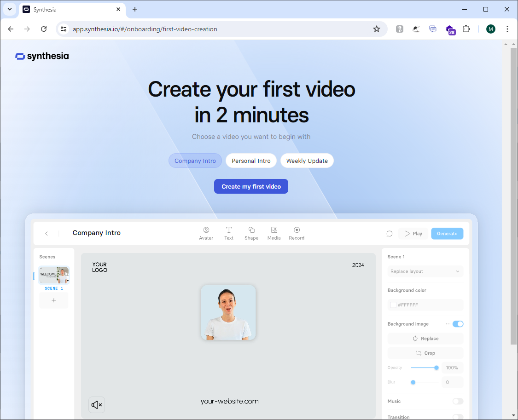518x420 pixels.
Task: Switch to the Synthesia browser tab
Action: (71, 9)
